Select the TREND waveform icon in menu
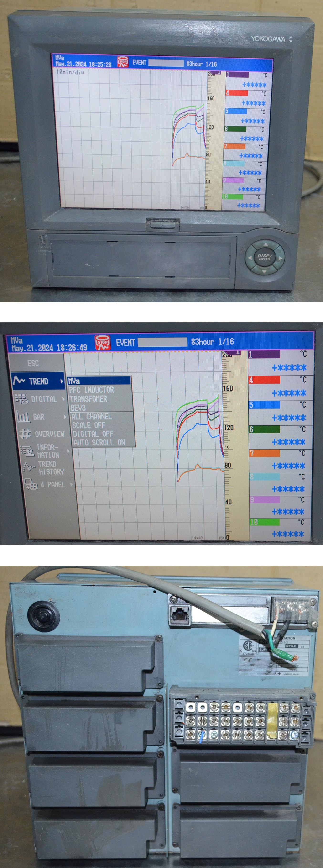Screen dimensions: 323x868 pos(19,381)
